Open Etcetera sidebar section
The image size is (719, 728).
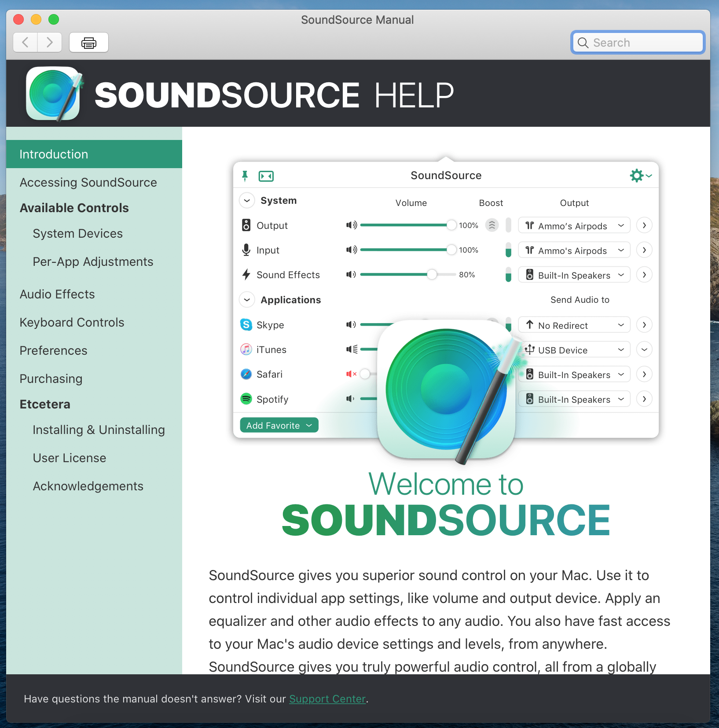tap(45, 404)
